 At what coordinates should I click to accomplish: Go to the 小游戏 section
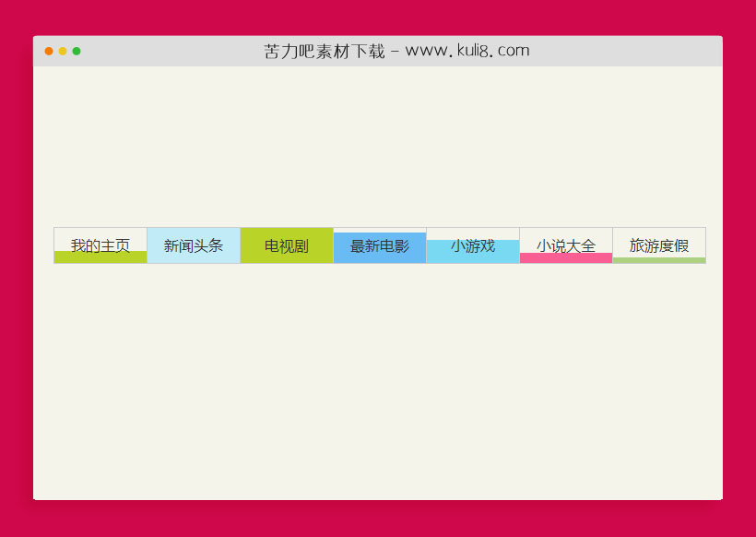click(x=472, y=246)
